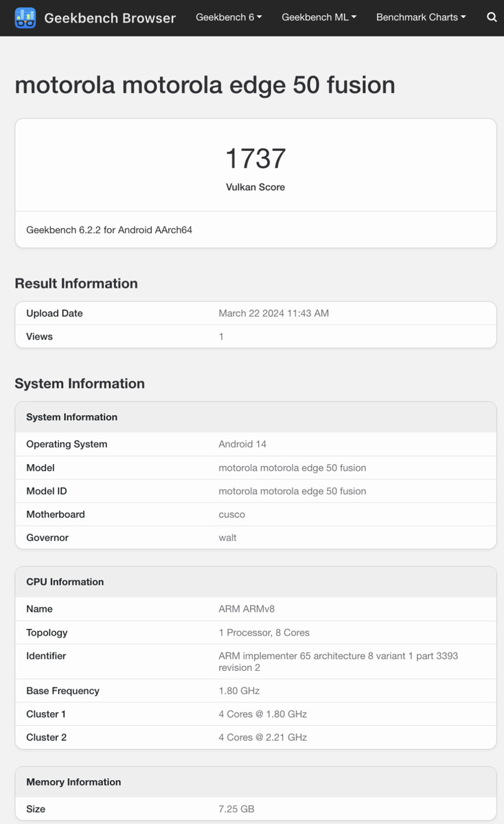Expand the Geekbench 6 dropdown menu
The width and height of the screenshot is (504, 824).
229,17
